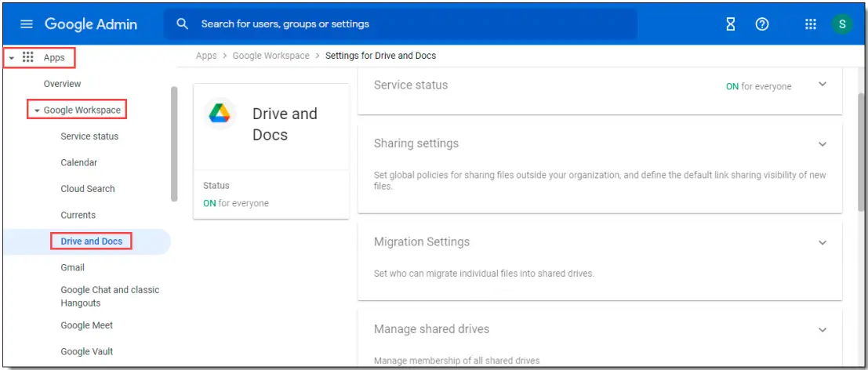The height and width of the screenshot is (370, 868).
Task: Collapse the Apps tree arrow
Action: tap(12, 57)
